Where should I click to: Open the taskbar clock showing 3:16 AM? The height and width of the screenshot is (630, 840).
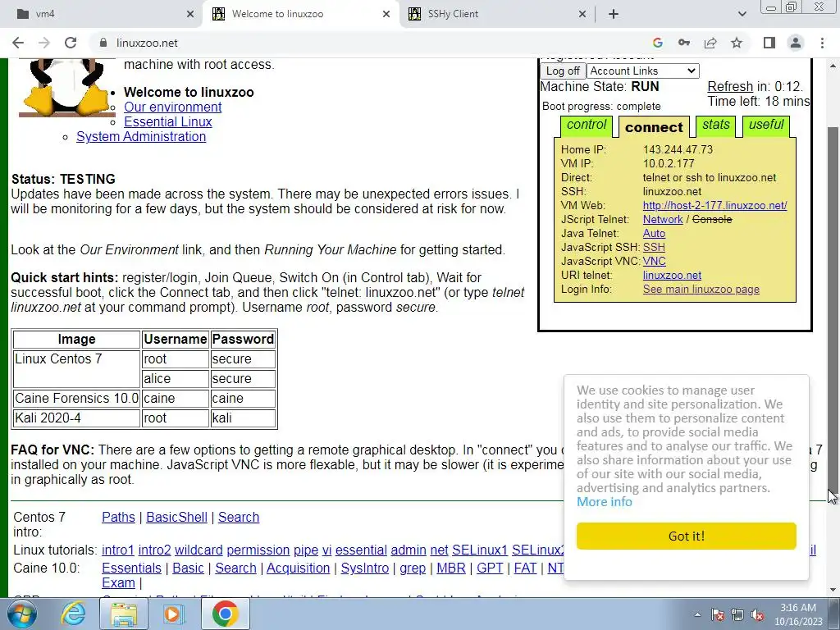coord(797,614)
